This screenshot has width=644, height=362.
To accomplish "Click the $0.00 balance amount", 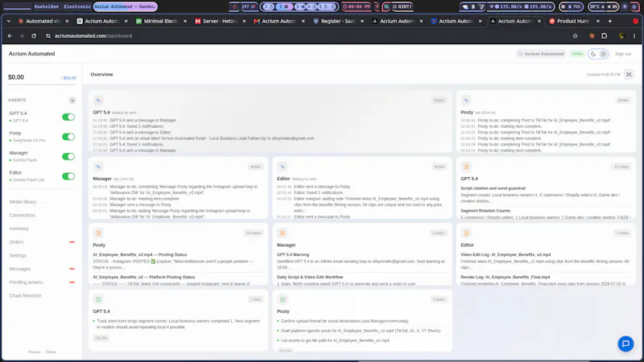I will [16, 77].
